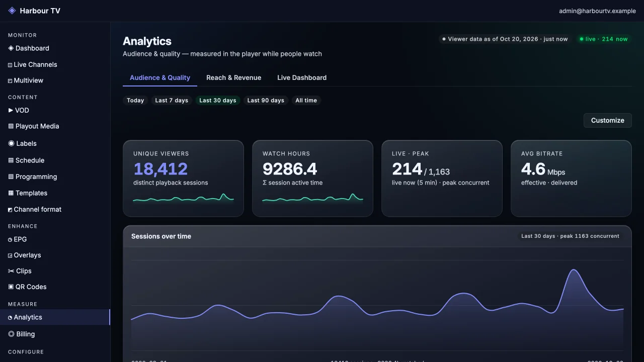
Task: Select the Last 90 days range
Action: click(266, 101)
